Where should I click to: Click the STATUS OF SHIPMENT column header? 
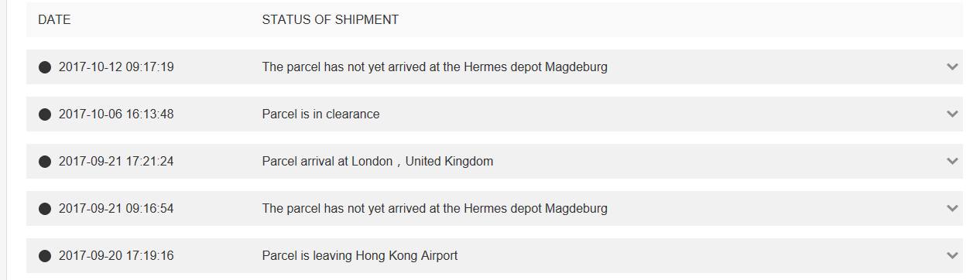[331, 20]
